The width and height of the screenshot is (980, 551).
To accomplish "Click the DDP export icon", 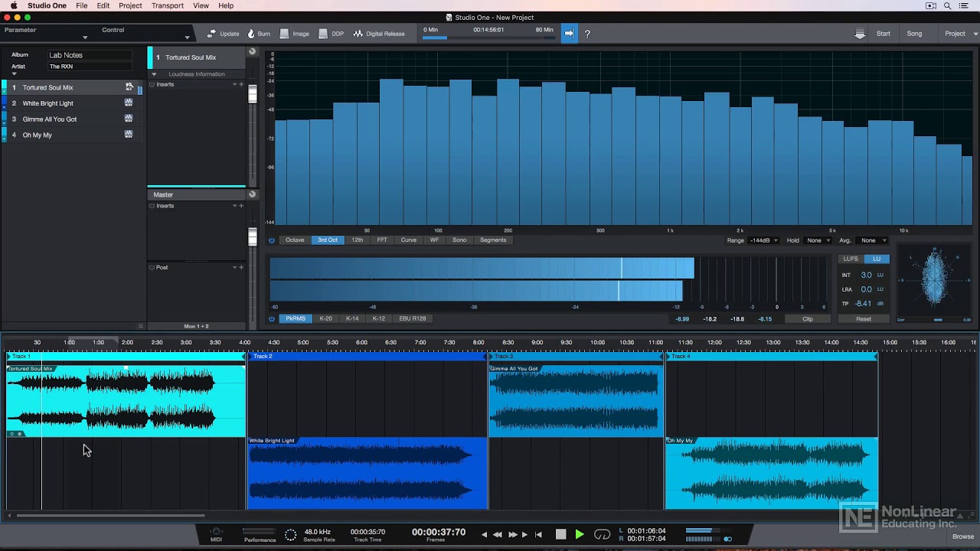I will click(x=323, y=34).
